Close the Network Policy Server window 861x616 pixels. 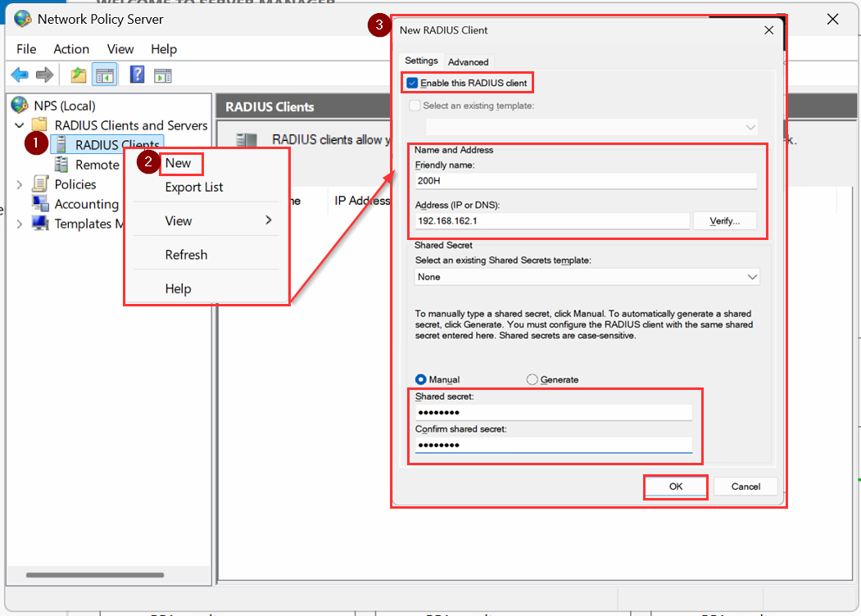(832, 19)
